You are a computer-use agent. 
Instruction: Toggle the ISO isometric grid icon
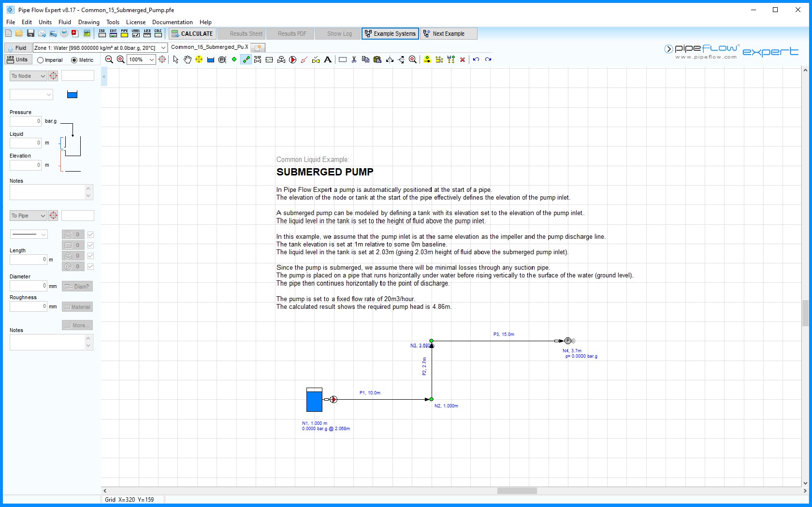coord(102,33)
